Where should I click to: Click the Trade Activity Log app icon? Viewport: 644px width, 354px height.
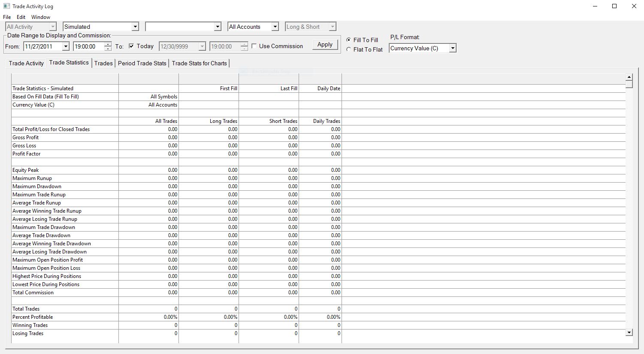pyautogui.click(x=6, y=6)
